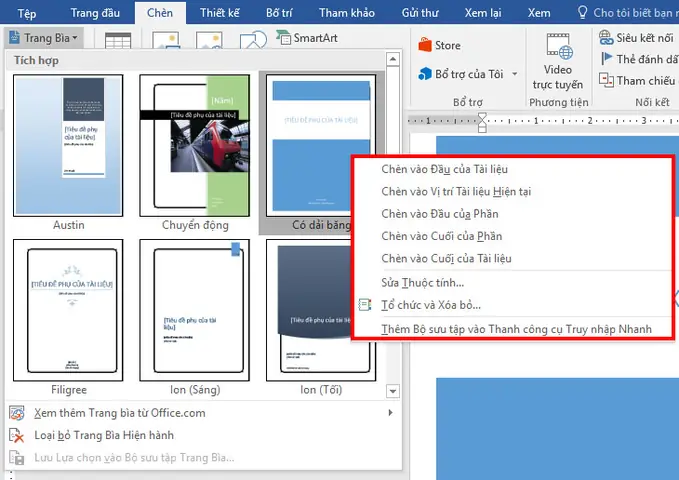
Task: Open the Tham khảo ribbon tab
Action: click(347, 13)
